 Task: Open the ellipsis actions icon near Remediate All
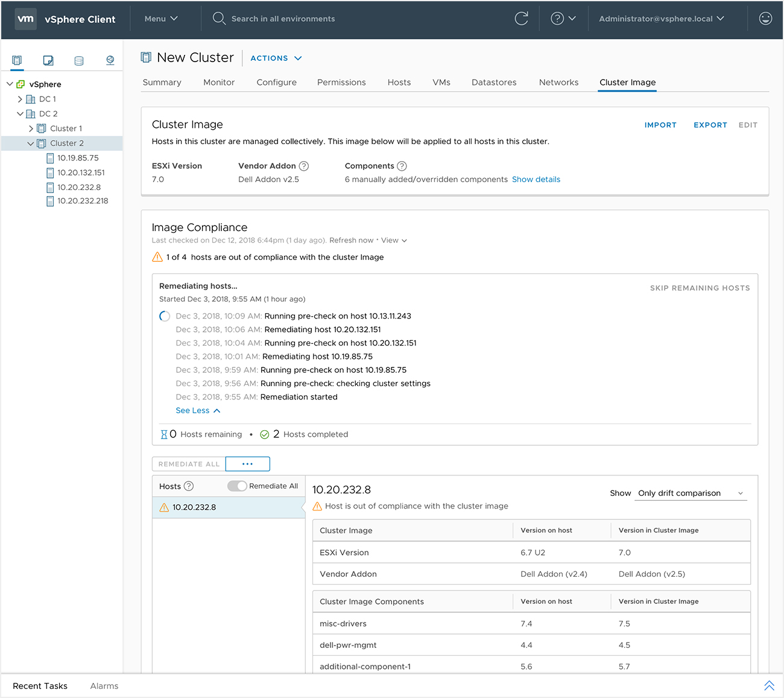tap(247, 463)
